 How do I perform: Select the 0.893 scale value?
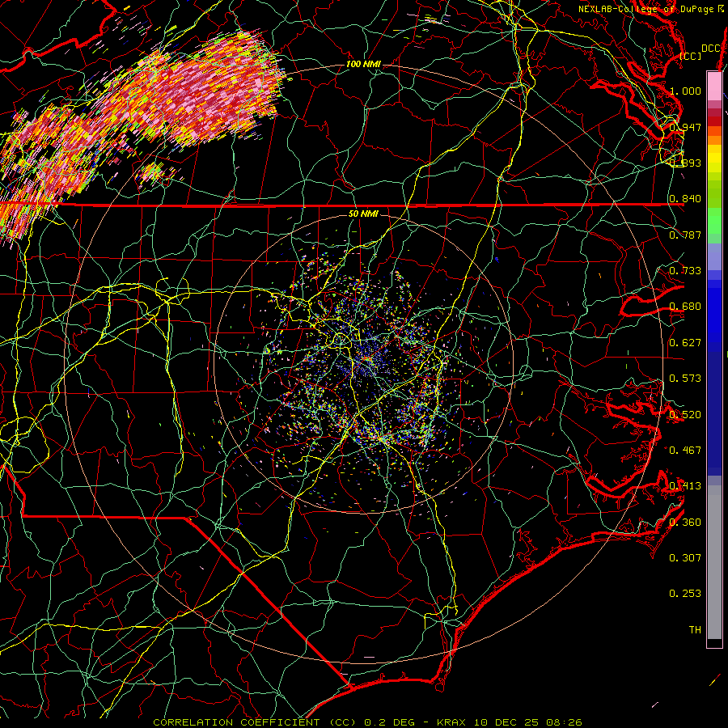pyautogui.click(x=685, y=163)
